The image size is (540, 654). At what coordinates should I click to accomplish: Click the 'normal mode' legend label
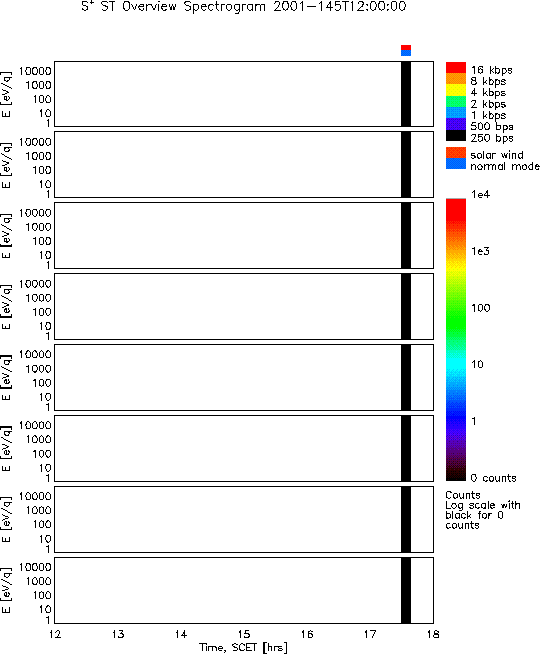[x=505, y=166]
